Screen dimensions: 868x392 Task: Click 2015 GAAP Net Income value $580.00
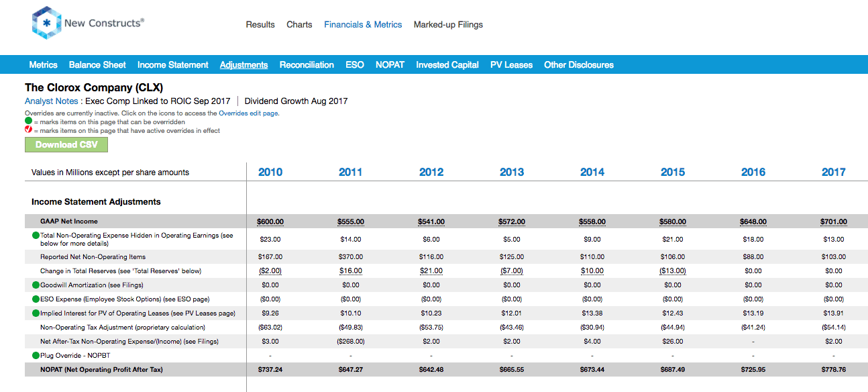673,222
